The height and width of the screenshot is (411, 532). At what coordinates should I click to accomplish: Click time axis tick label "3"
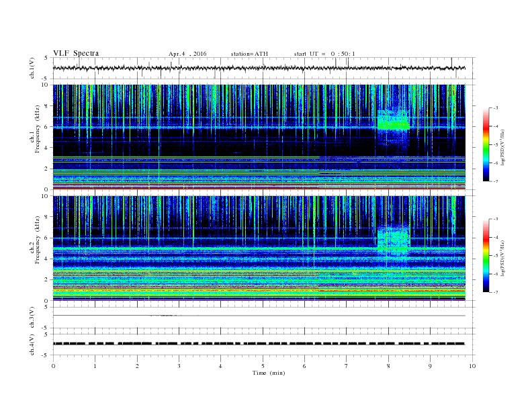pos(179,366)
